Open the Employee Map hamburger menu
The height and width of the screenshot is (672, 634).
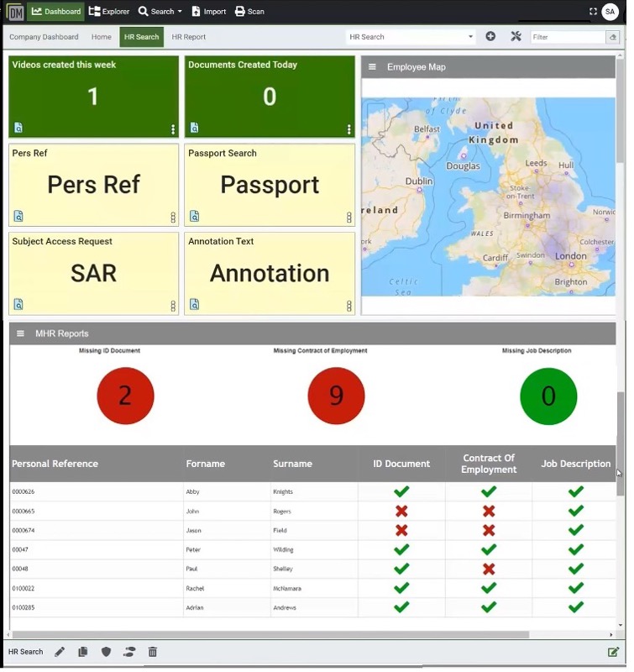pos(372,67)
